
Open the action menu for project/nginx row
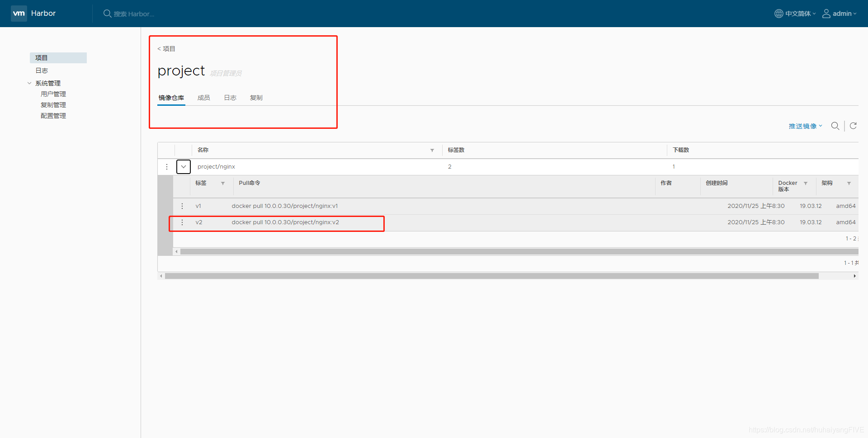coord(167,167)
